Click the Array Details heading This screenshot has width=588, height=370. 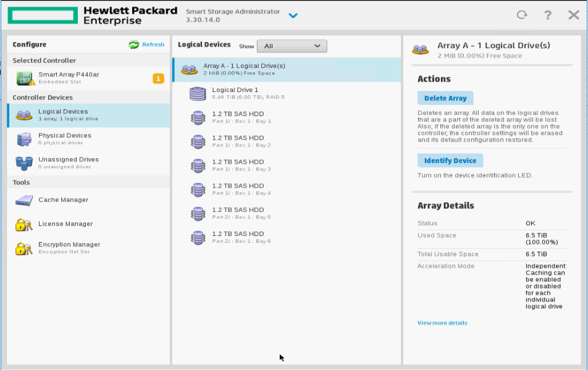coord(445,206)
